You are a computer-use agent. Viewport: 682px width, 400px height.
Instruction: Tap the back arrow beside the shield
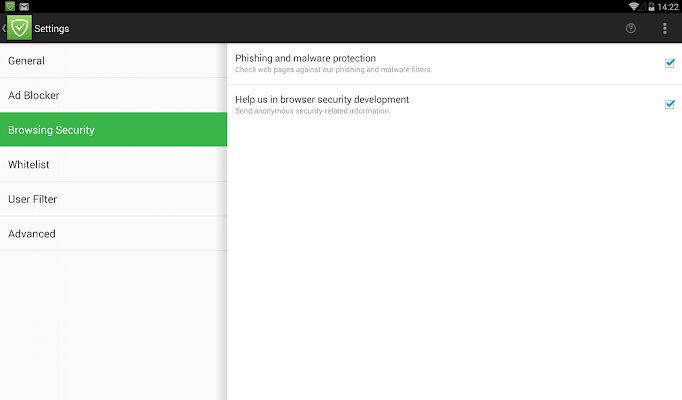tap(4, 28)
